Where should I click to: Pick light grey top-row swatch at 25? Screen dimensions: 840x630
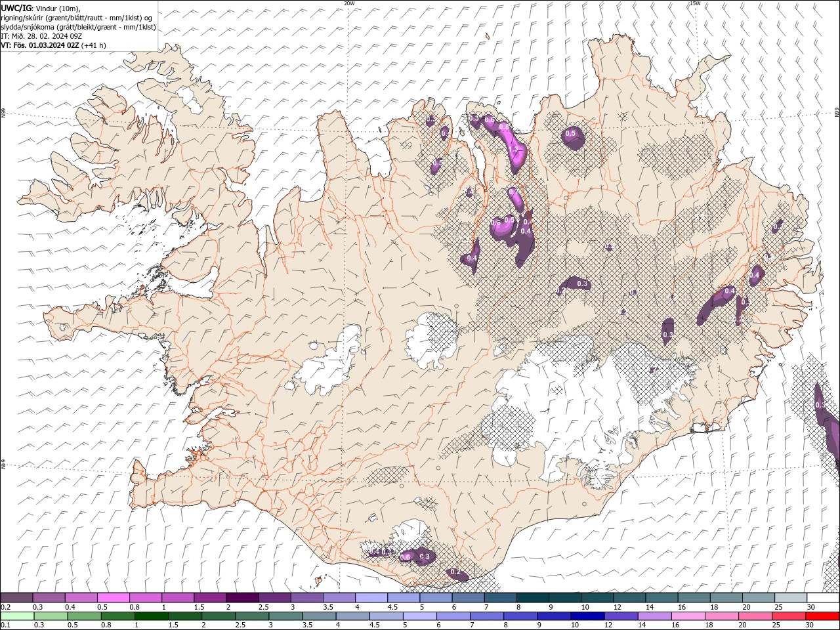coord(790,598)
